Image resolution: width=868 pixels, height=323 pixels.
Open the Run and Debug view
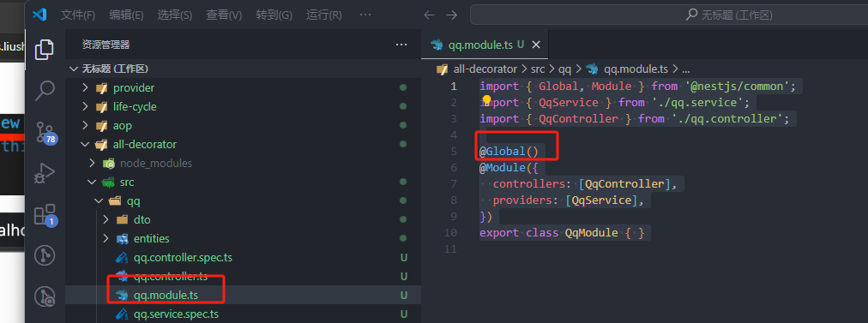(45, 173)
